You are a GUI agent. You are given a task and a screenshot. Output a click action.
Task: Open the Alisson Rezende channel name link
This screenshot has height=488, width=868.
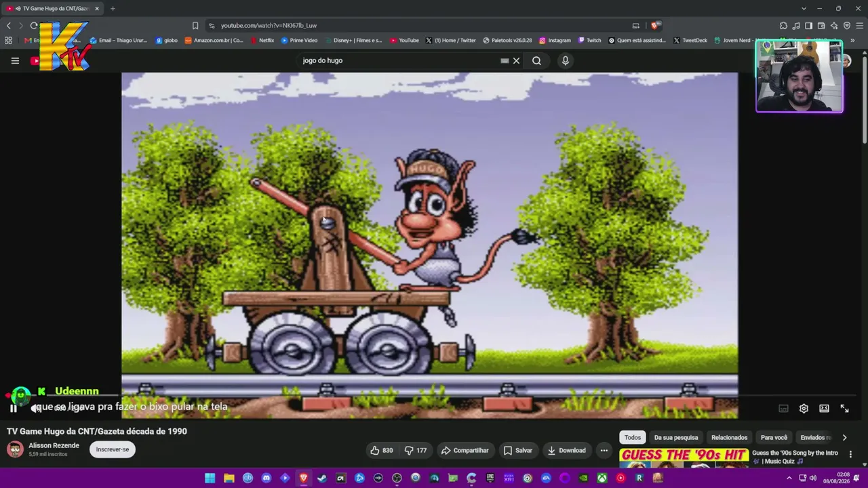[54, 445]
